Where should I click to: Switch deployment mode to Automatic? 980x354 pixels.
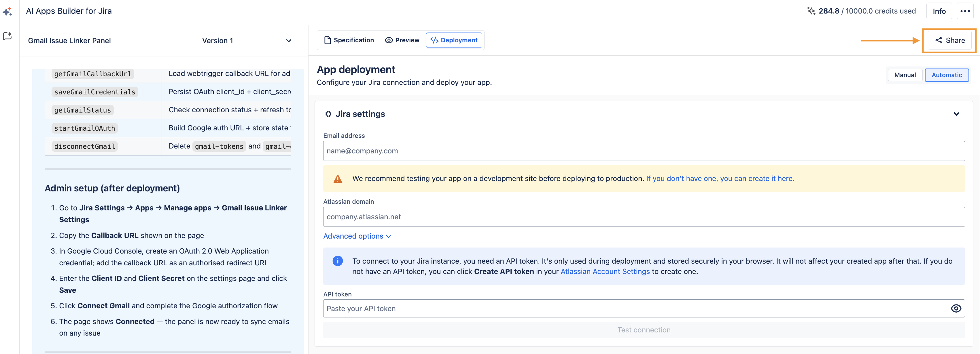pyautogui.click(x=947, y=75)
